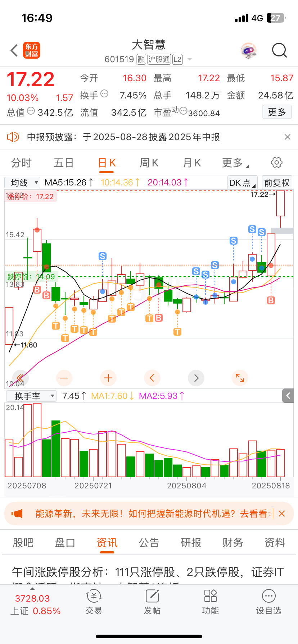
Task: Tap the 跌停价 14.09 label
Action: click(31, 277)
